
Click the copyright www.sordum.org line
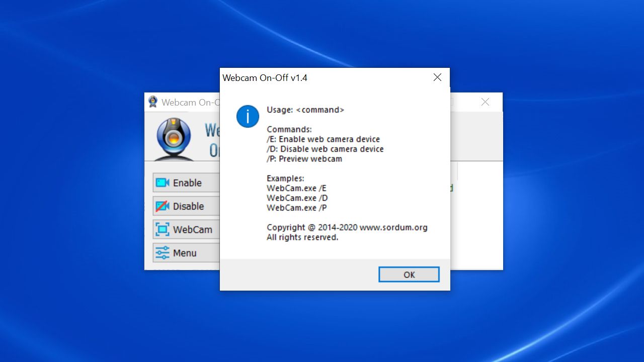coord(347,227)
